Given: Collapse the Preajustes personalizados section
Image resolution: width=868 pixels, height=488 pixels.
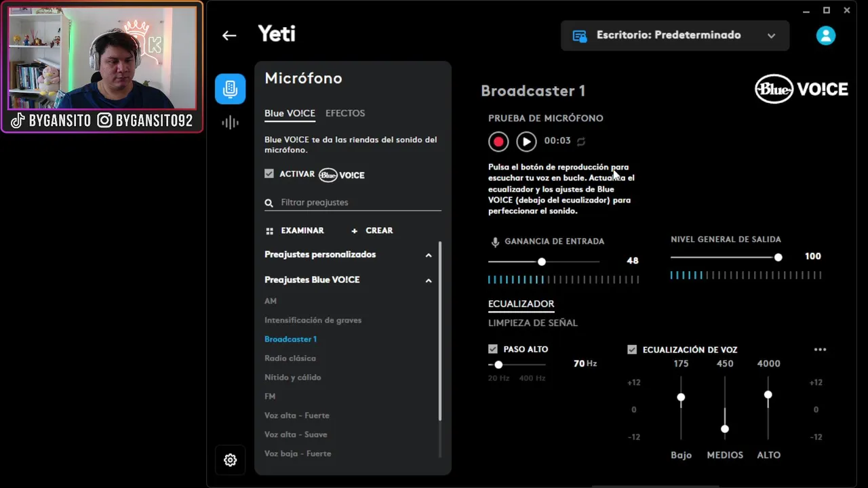Looking at the screenshot, I should click(x=429, y=256).
